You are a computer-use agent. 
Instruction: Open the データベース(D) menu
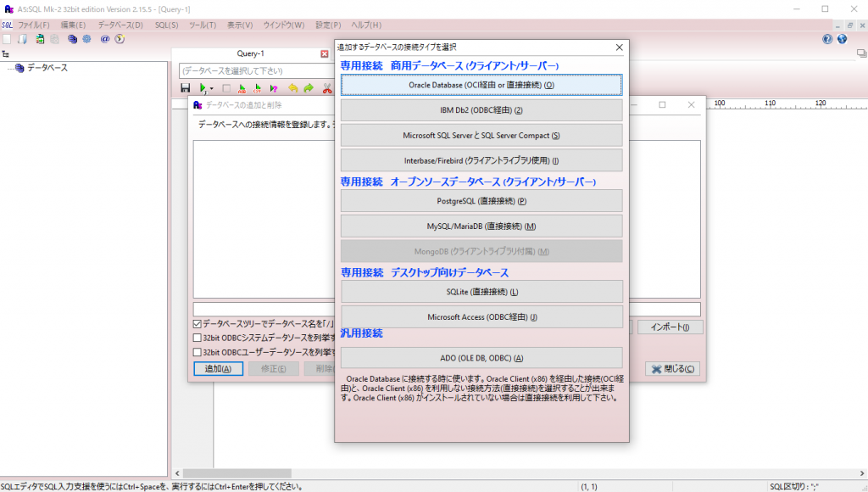120,25
